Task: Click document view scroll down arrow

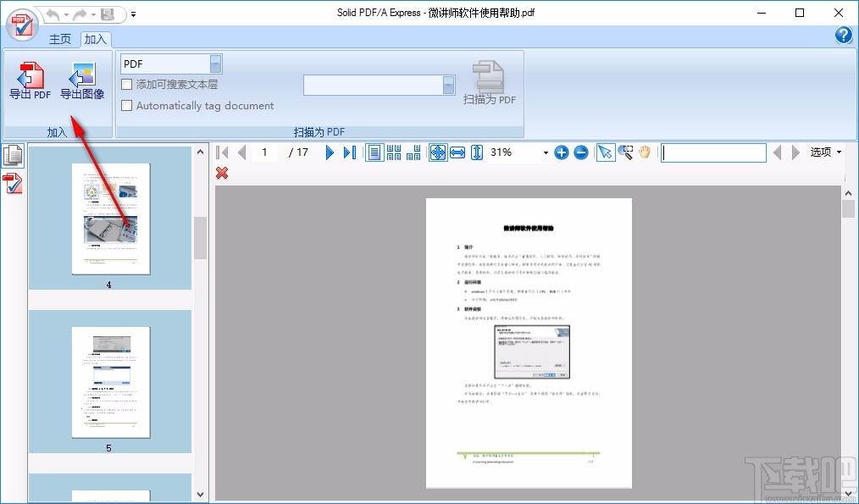Action: pos(849,495)
